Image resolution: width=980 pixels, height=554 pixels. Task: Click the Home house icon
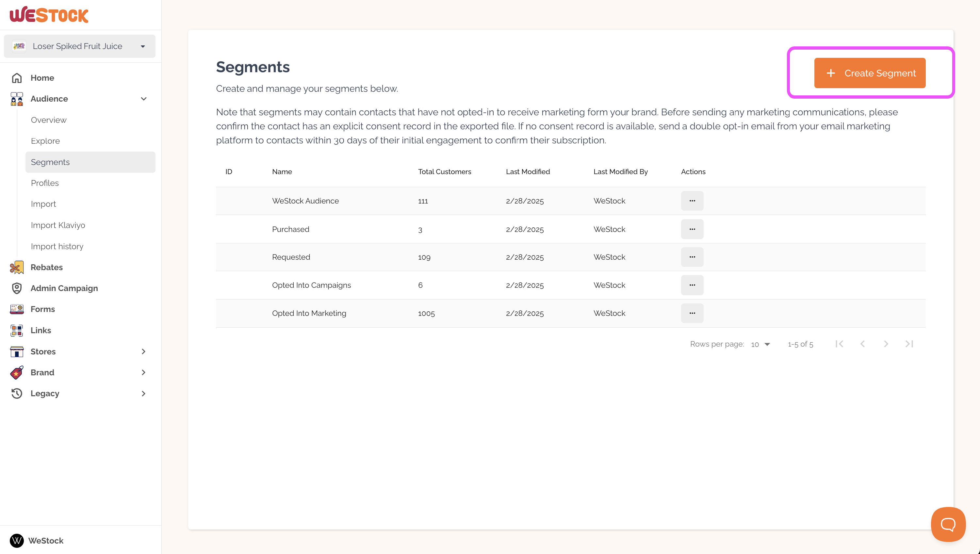(17, 78)
